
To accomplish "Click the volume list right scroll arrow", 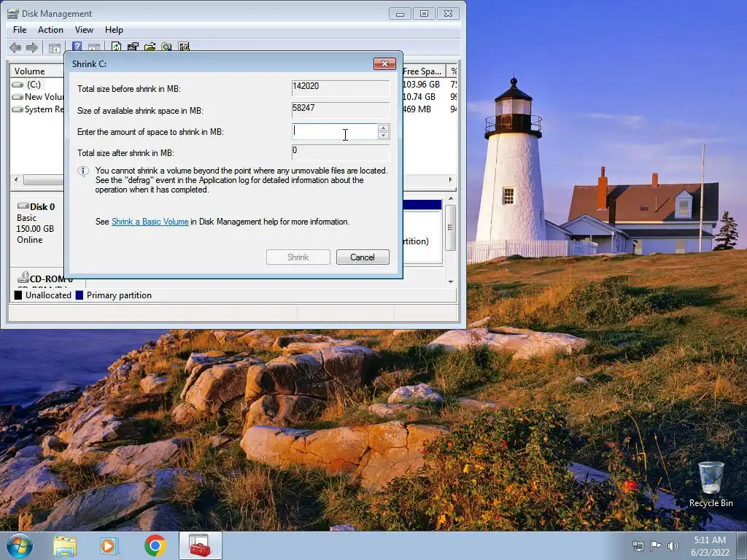I will (450, 180).
